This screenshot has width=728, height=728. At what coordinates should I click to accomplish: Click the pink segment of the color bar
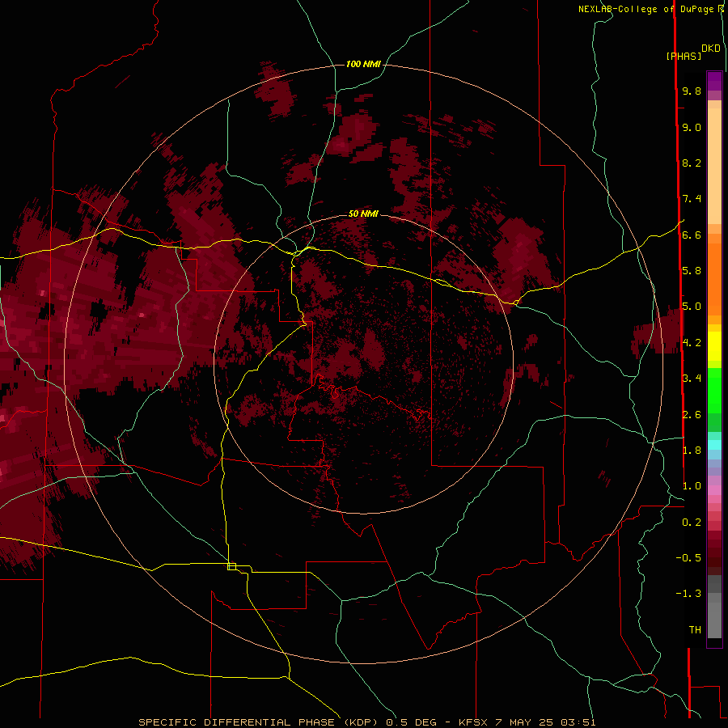click(714, 490)
